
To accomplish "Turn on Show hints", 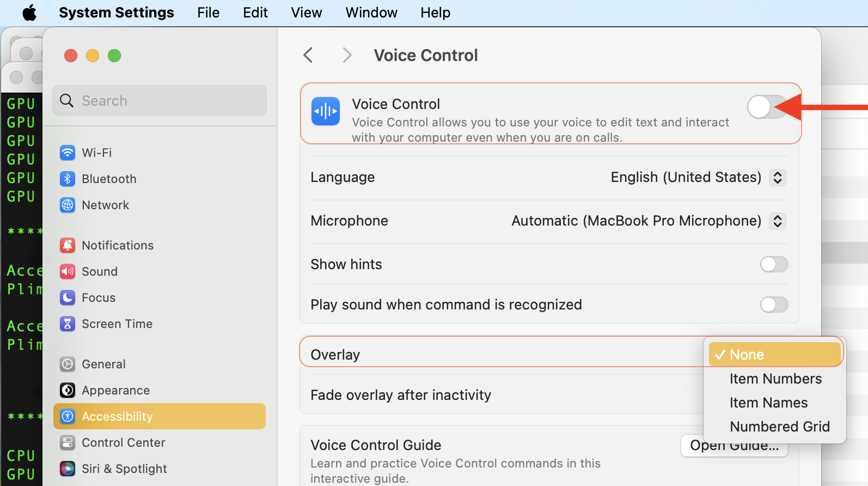I will [x=774, y=264].
